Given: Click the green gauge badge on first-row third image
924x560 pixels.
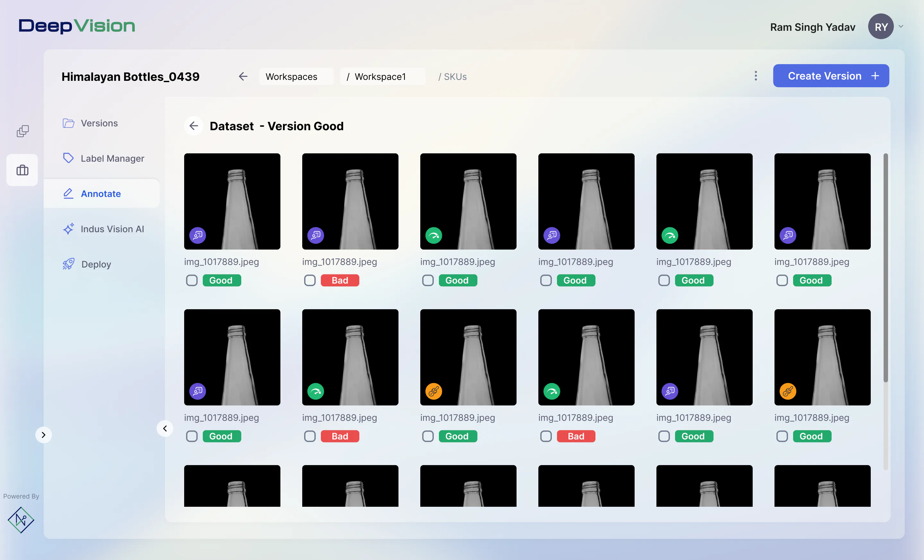Looking at the screenshot, I should click(x=433, y=235).
